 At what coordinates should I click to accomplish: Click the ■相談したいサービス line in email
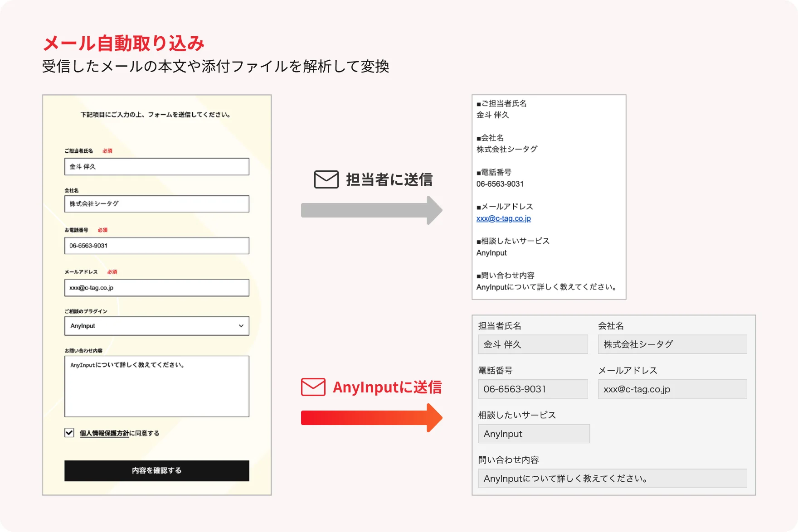tap(513, 241)
